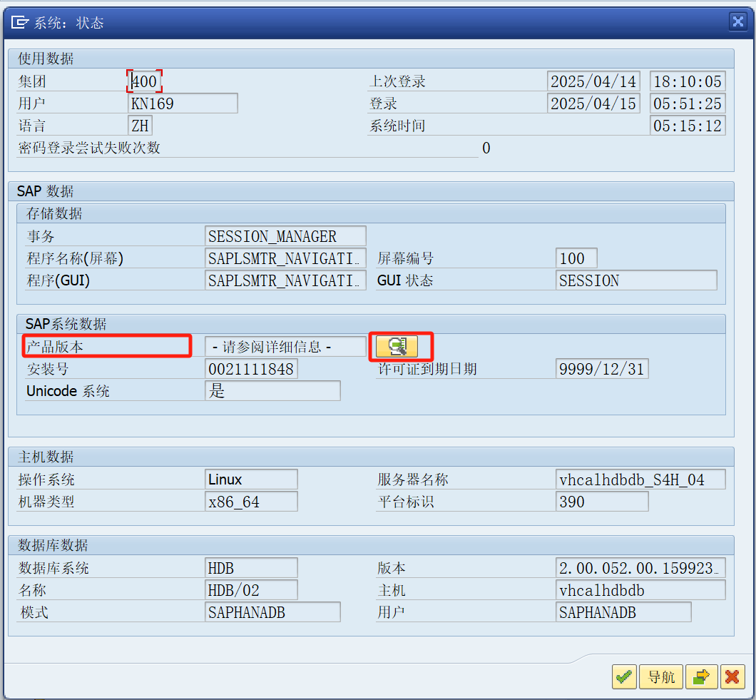
Task: Close the 系统：状态 window
Action: (737, 21)
